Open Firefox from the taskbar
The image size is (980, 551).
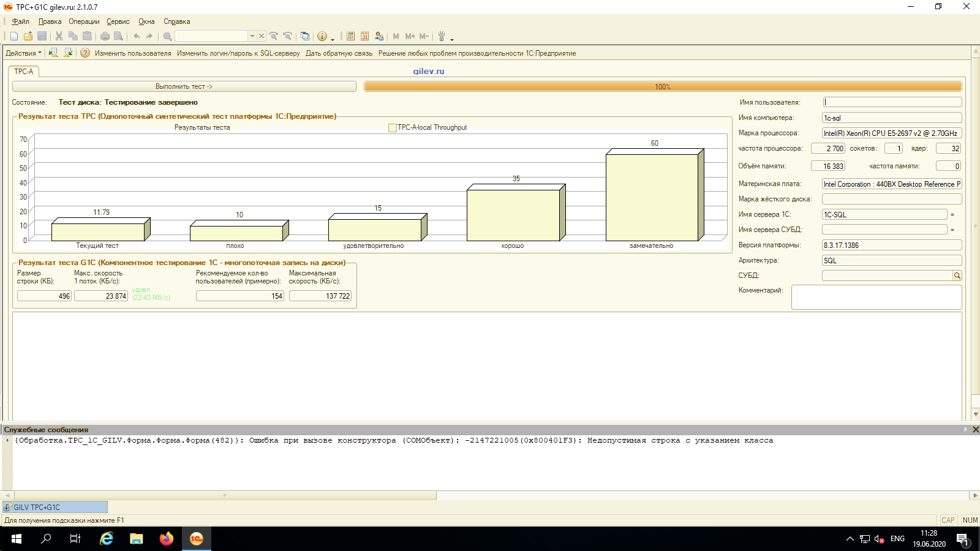(166, 539)
